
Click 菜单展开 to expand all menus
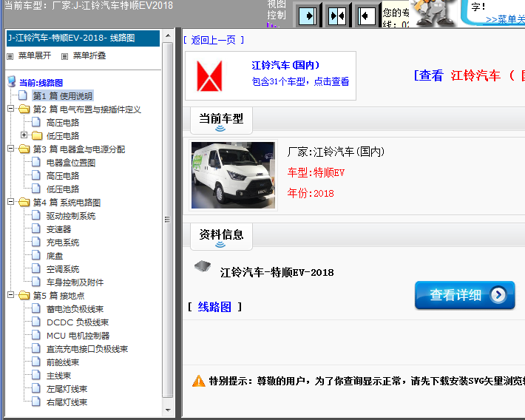click(x=35, y=55)
